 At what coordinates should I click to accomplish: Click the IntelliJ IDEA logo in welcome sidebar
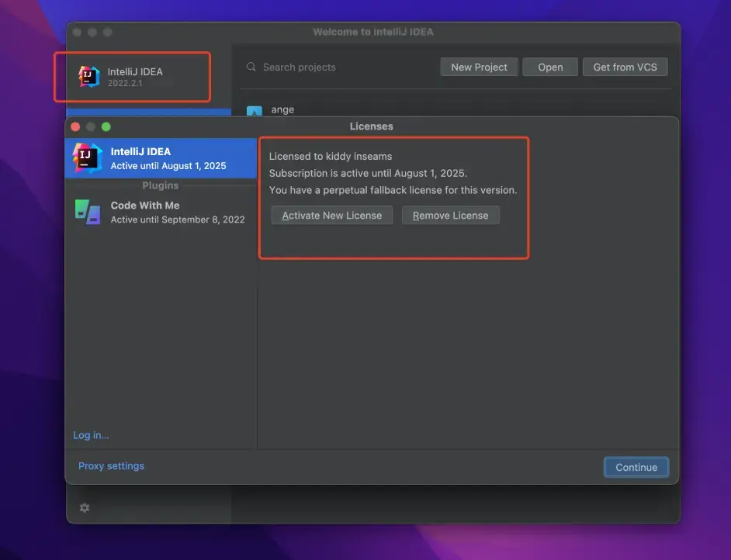89,77
